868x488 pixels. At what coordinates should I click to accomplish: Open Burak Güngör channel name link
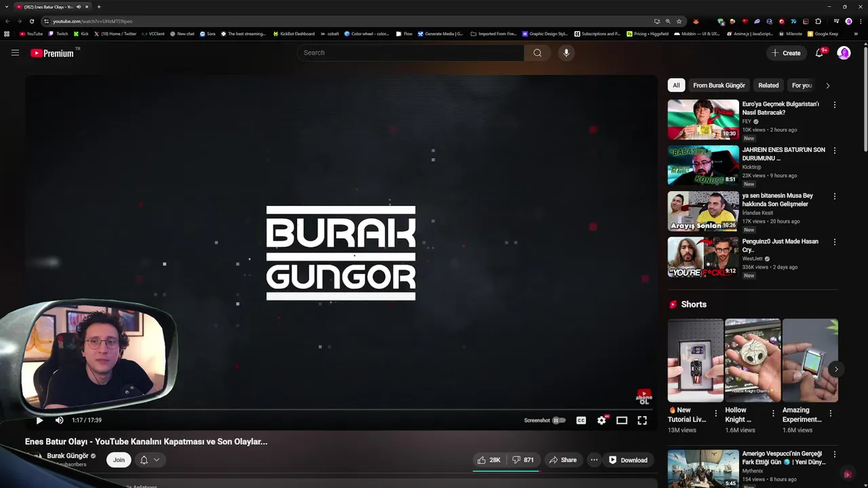coord(68,456)
